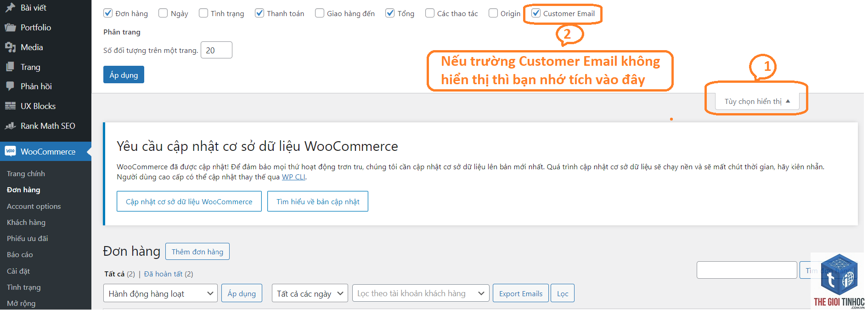Viewport: 868px width, 310px height.
Task: Click the Rank Math SEO icon
Action: [x=10, y=126]
